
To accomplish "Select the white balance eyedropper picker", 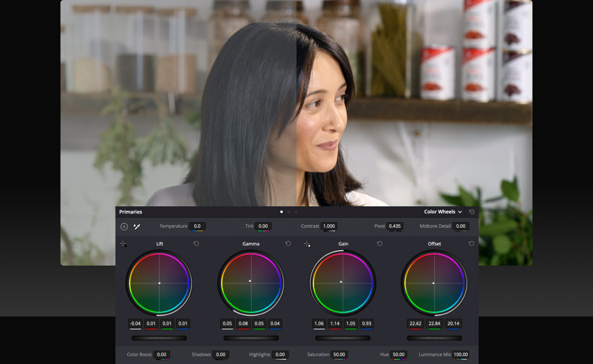I will 136,226.
